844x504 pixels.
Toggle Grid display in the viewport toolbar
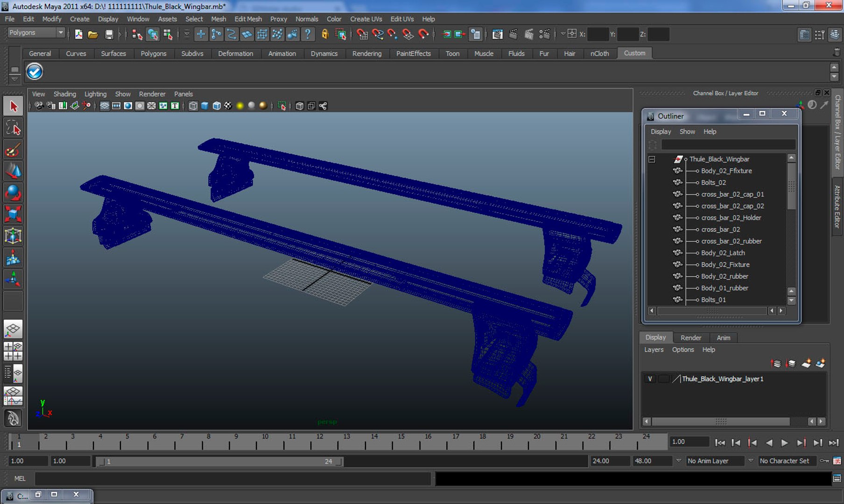coord(104,106)
